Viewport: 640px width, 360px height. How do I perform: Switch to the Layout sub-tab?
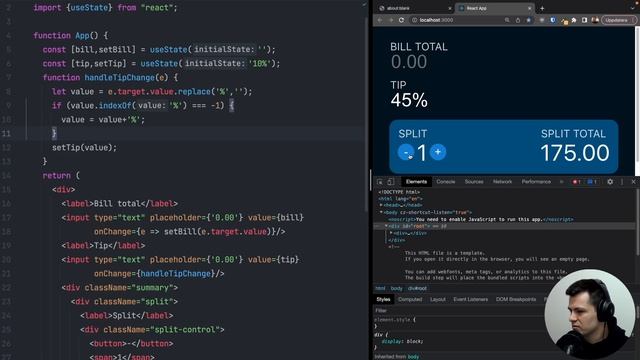pyautogui.click(x=438, y=299)
